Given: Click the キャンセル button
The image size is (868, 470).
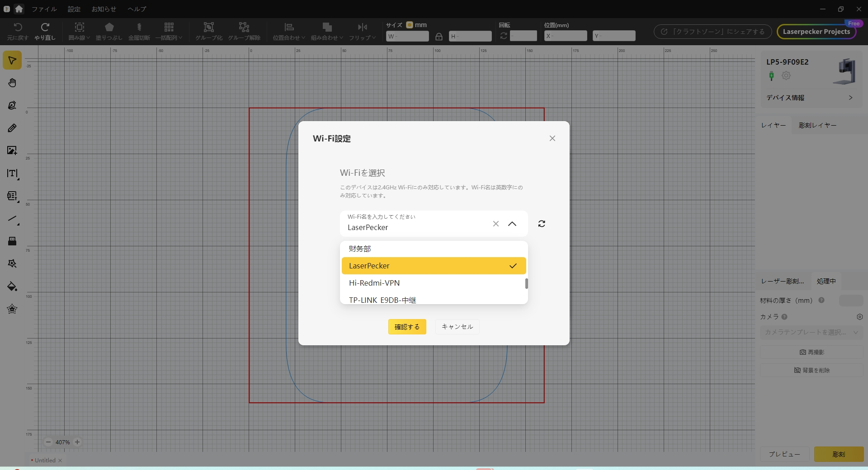Looking at the screenshot, I should (457, 327).
